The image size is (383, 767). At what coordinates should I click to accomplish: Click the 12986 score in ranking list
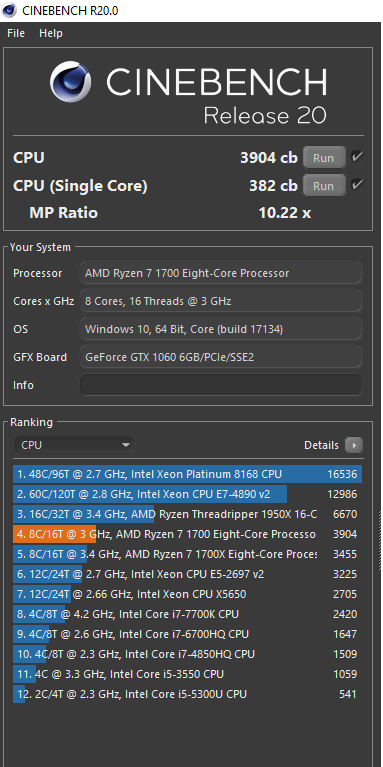click(342, 494)
